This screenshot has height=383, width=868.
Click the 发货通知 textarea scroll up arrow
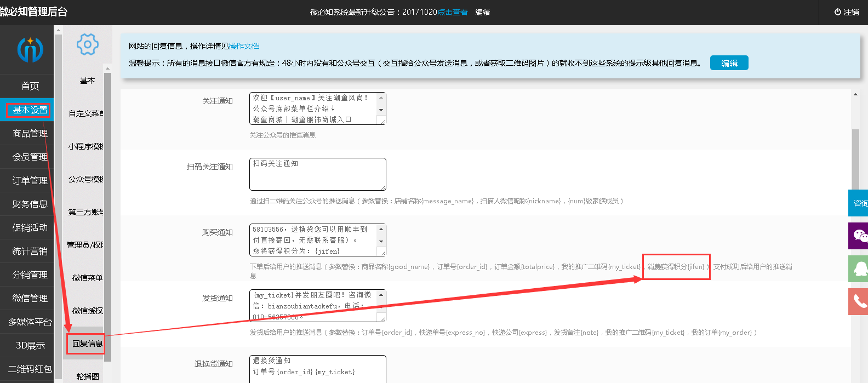pyautogui.click(x=381, y=294)
